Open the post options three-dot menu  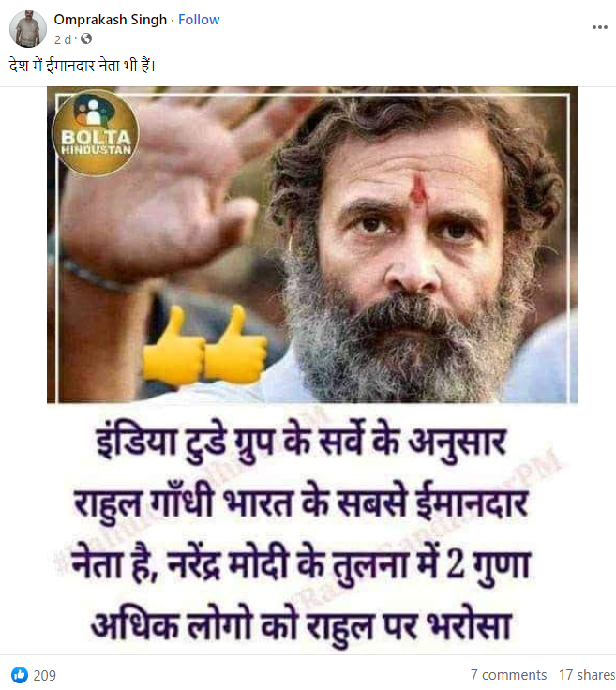[x=599, y=27]
